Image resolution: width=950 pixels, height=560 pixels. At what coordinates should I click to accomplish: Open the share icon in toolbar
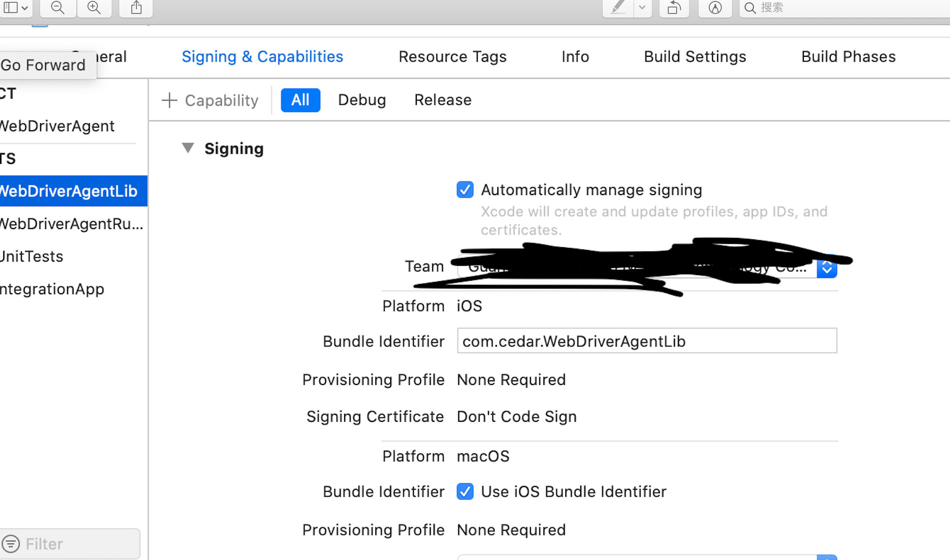click(x=136, y=7)
